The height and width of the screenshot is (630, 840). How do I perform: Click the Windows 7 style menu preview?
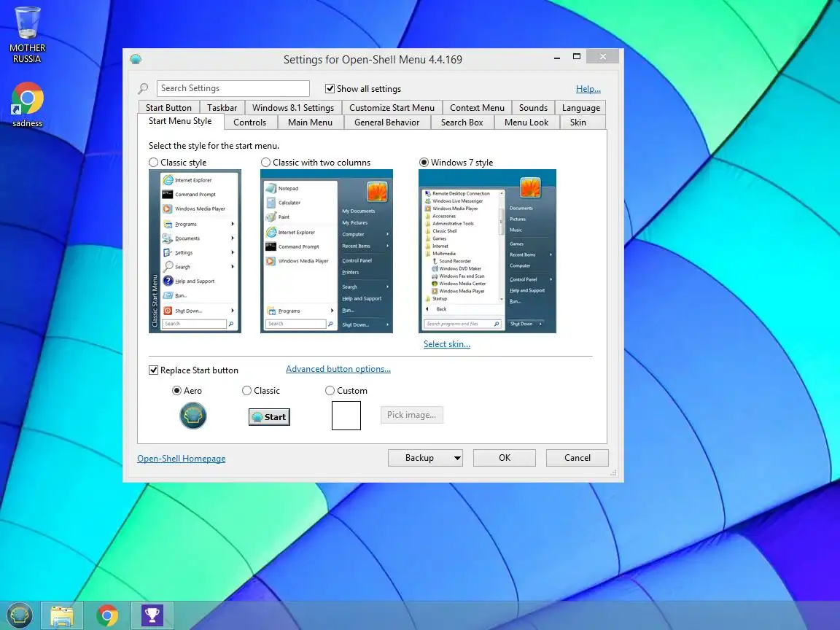[x=487, y=252]
